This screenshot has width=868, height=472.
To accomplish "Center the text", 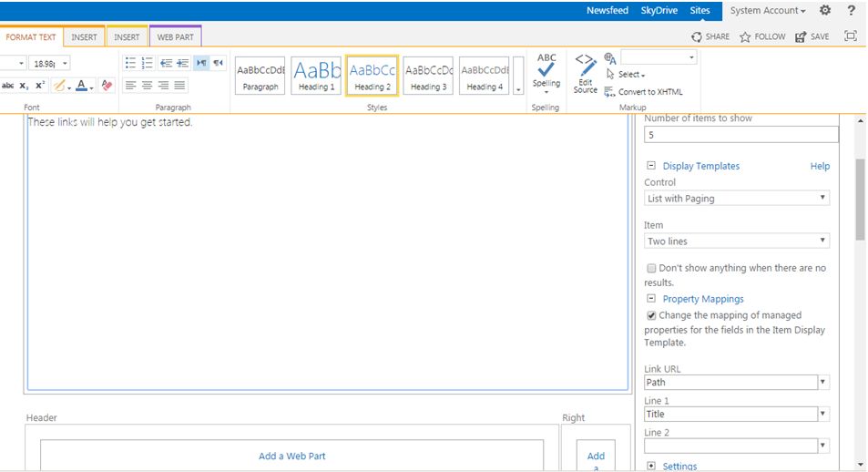I will [148, 86].
